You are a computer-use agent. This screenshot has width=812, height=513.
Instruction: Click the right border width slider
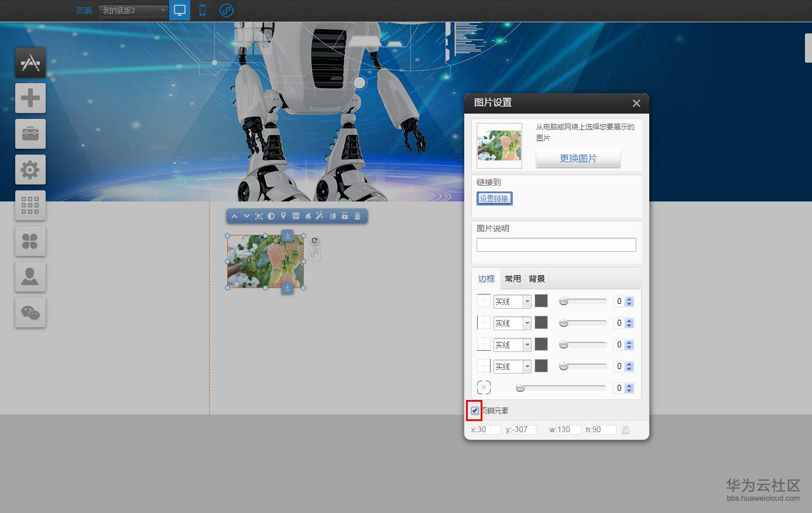(583, 366)
